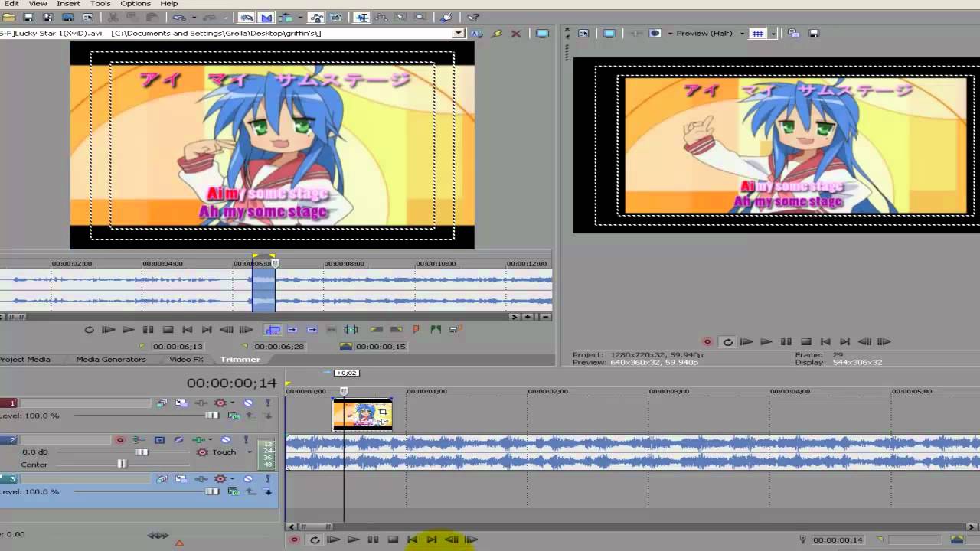Toggle the preview overlays grid icon

tap(757, 34)
